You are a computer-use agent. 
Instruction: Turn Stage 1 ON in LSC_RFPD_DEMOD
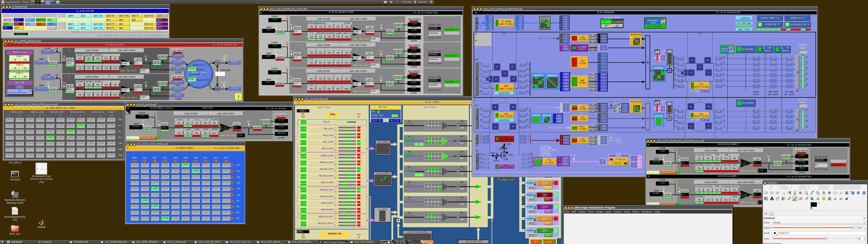point(14,60)
